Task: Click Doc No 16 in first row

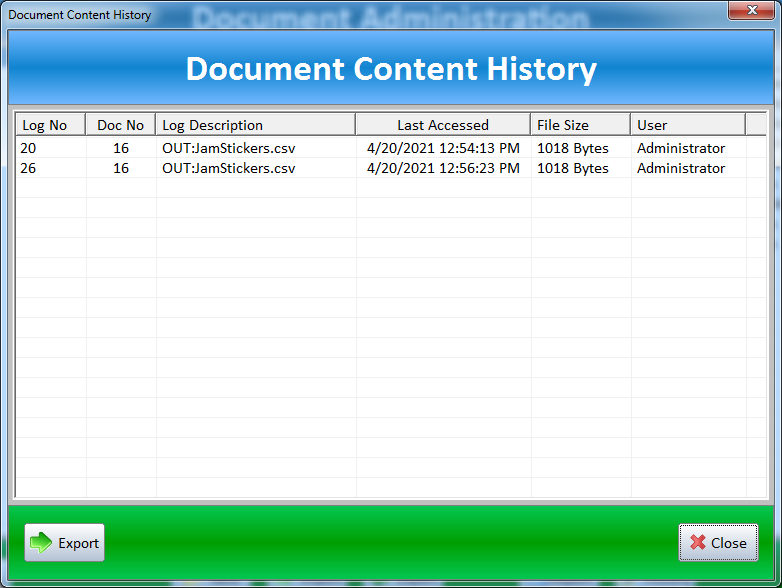Action: click(121, 148)
